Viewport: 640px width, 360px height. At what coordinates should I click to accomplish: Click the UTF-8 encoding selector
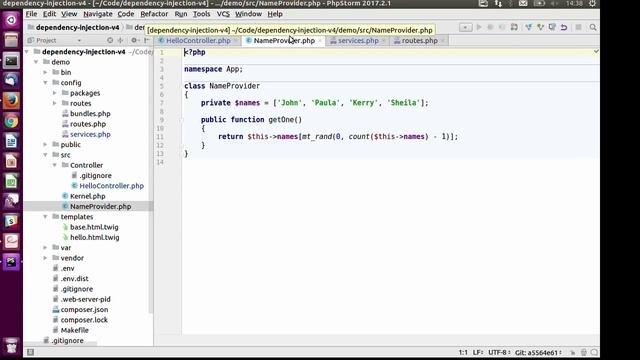[499, 352]
